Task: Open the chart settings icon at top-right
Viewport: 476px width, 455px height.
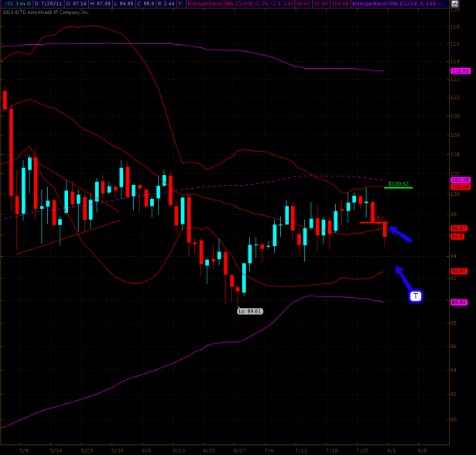Action: tap(454, 4)
